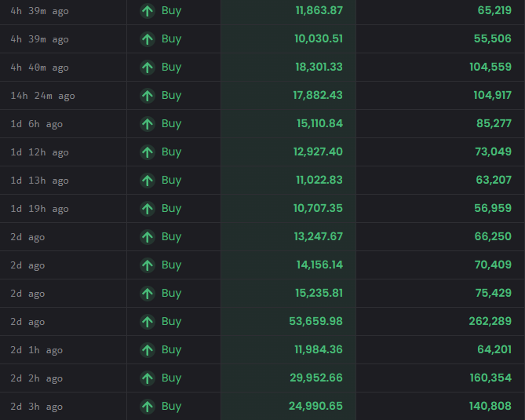Click the value 15,235.81
The height and width of the screenshot is (420, 525).
pos(319,293)
